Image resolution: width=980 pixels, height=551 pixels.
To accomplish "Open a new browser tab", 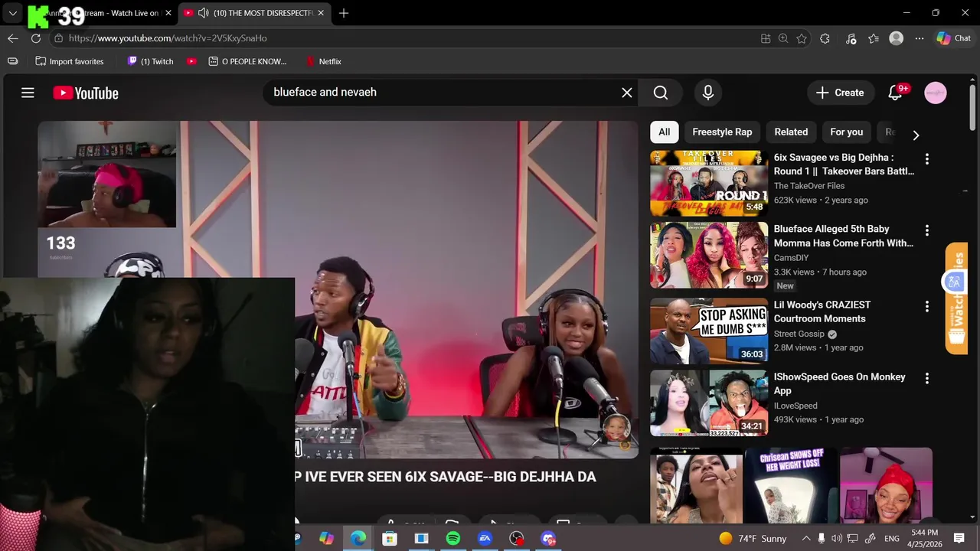I will point(344,13).
